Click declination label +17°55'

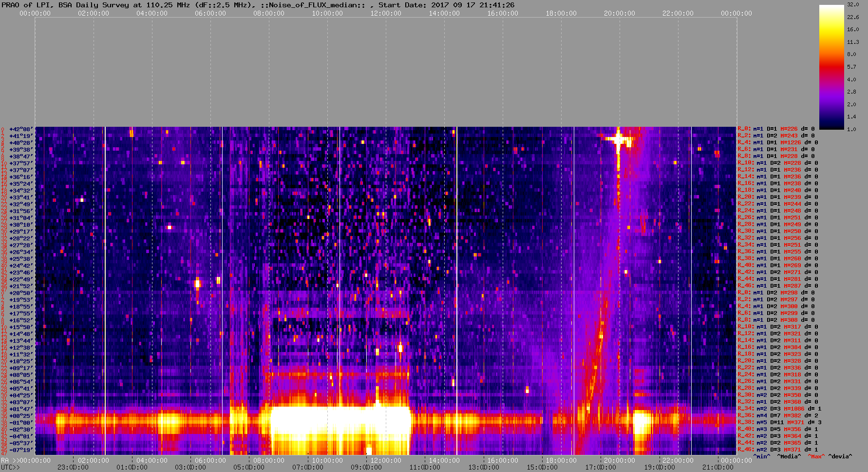(x=21, y=314)
